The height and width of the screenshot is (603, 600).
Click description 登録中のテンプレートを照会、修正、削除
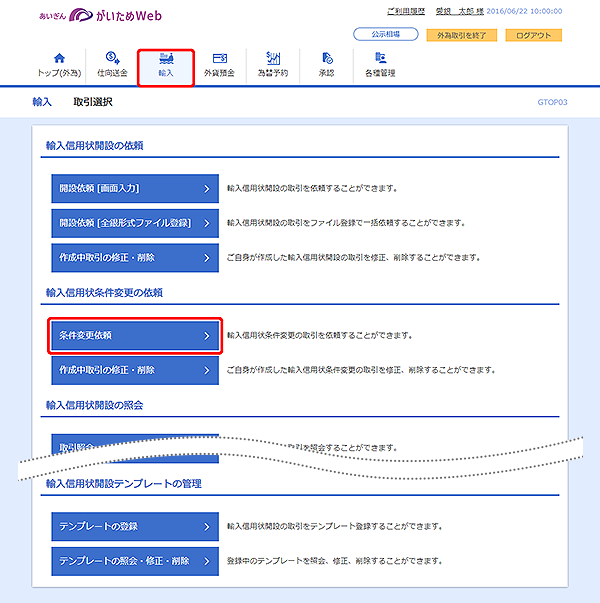coord(335,561)
